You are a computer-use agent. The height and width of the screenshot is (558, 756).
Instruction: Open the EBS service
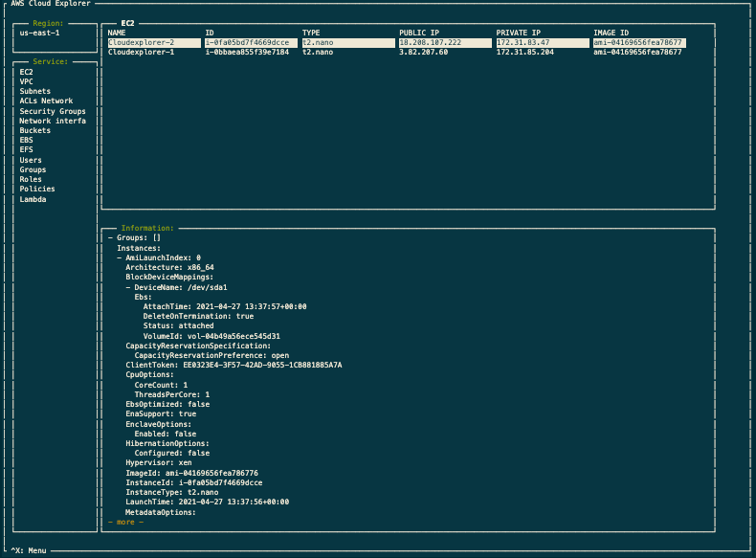click(x=26, y=140)
